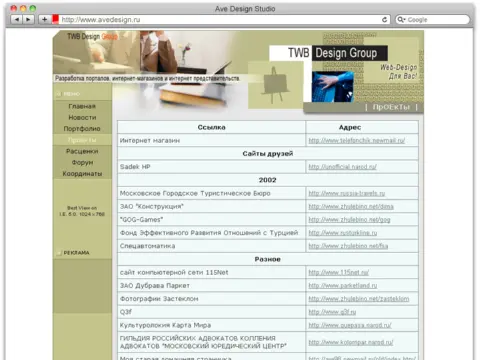Image resolution: width=480 pixels, height=360 pixels.
Task: Click 'Best View on I.E. 5.0' note
Action: (82, 211)
